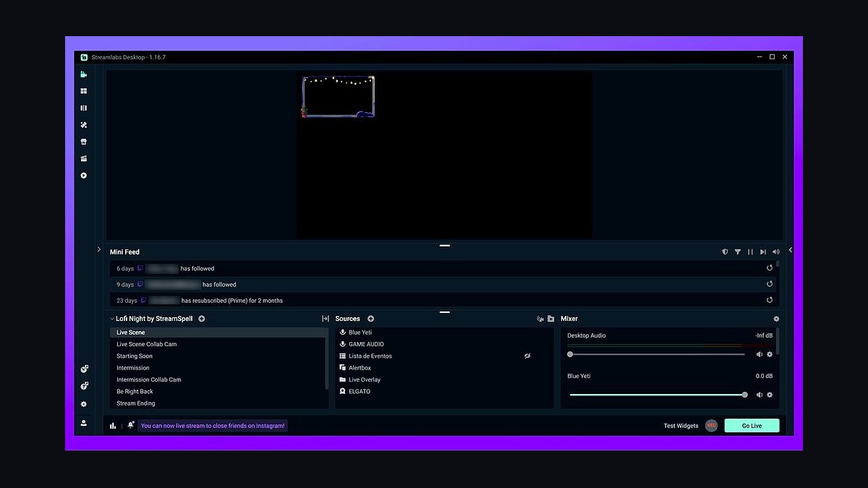Click the Test Widgets button

[x=681, y=426]
